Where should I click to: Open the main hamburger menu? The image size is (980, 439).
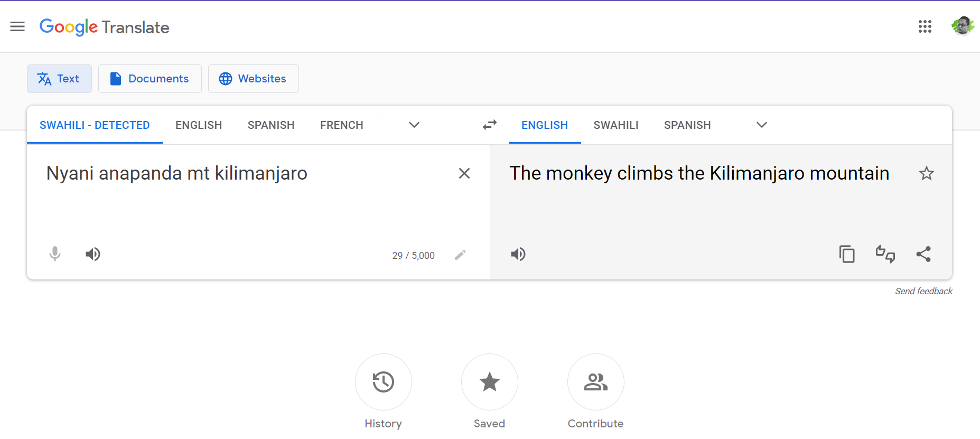pos(17,26)
